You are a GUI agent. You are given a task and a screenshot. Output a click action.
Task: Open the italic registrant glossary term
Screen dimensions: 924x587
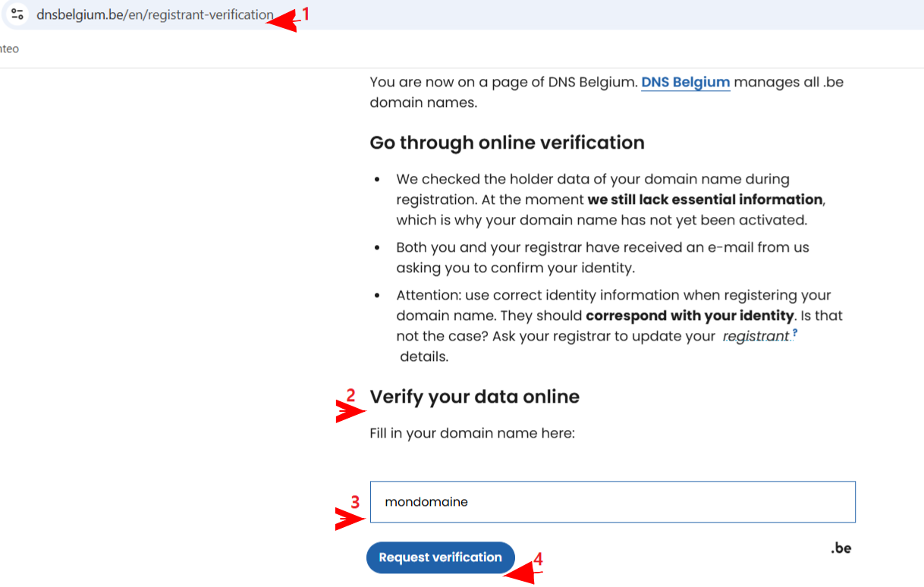coord(756,336)
